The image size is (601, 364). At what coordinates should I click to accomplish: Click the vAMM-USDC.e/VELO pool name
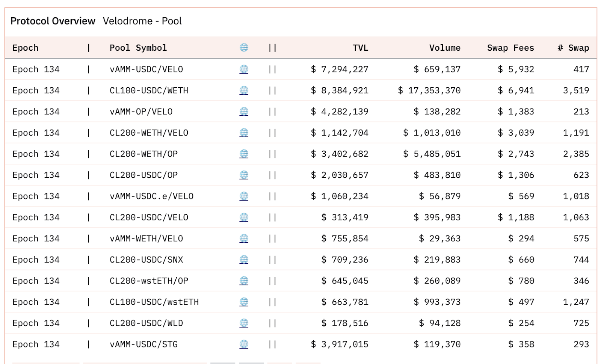click(x=151, y=196)
